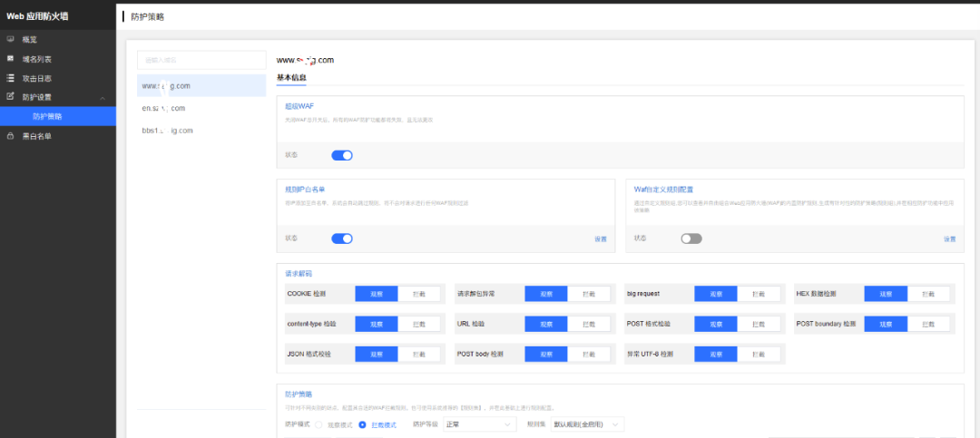Image resolution: width=980 pixels, height=438 pixels.
Task: Set COOKIE 检测 to 拦截
Action: (x=419, y=294)
